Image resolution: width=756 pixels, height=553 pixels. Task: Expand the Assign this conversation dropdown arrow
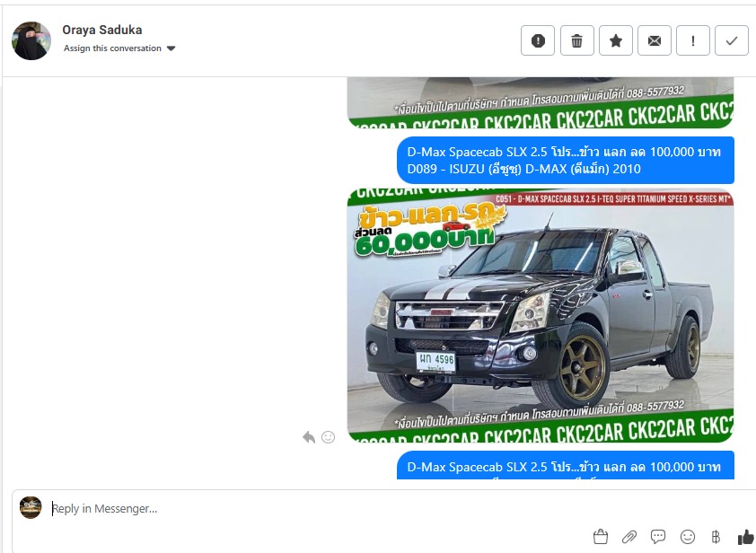click(x=171, y=48)
